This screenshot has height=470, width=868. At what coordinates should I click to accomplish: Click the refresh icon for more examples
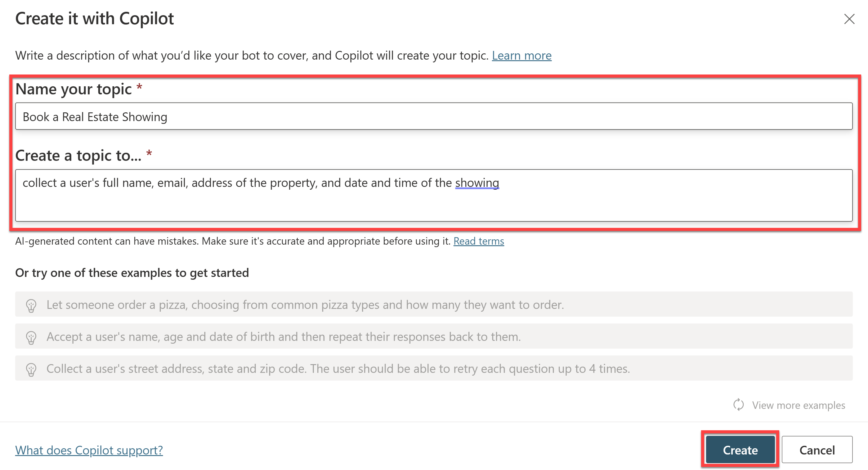(x=738, y=405)
